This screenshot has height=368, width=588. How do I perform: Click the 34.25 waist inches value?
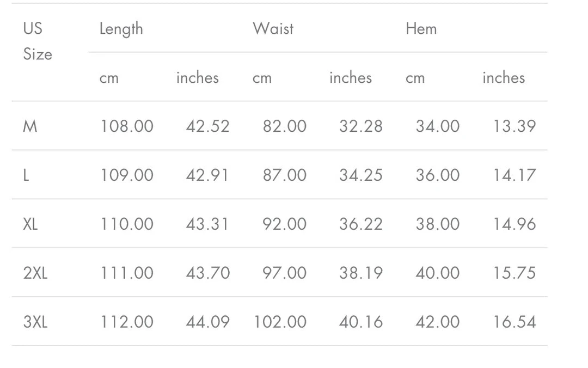(360, 175)
